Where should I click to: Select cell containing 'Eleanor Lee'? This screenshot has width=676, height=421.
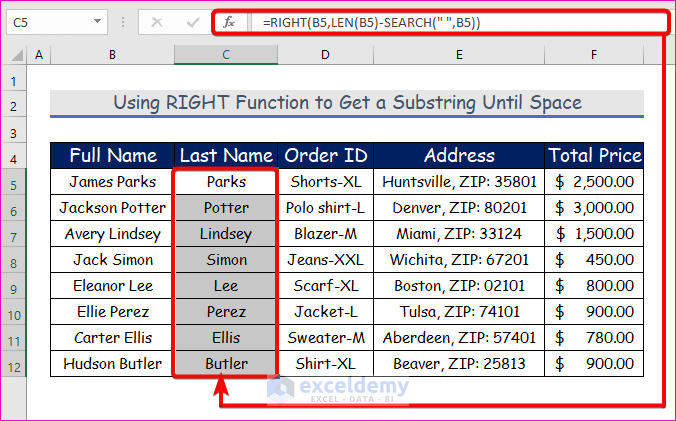click(x=113, y=286)
